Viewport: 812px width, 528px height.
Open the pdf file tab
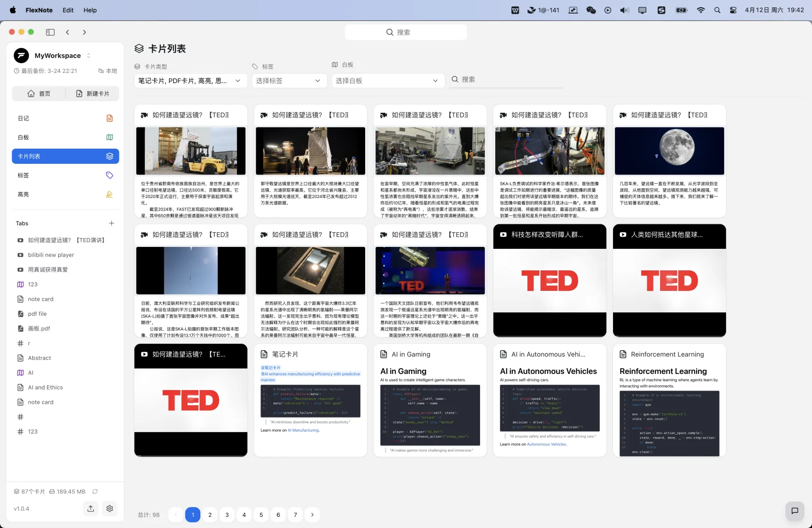[66, 314]
